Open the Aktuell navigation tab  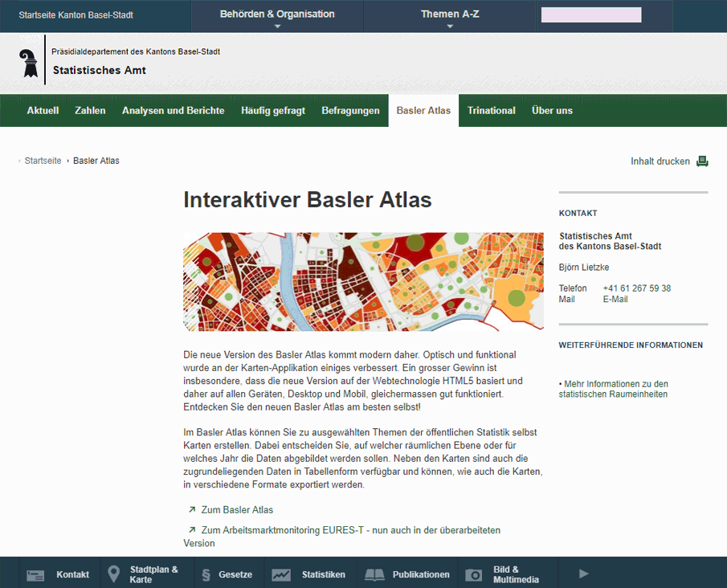[43, 110]
